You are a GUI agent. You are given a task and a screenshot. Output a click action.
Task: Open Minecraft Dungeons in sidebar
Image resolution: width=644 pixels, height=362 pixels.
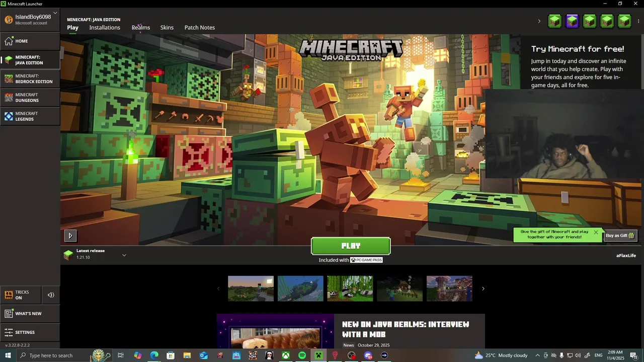click(30, 98)
